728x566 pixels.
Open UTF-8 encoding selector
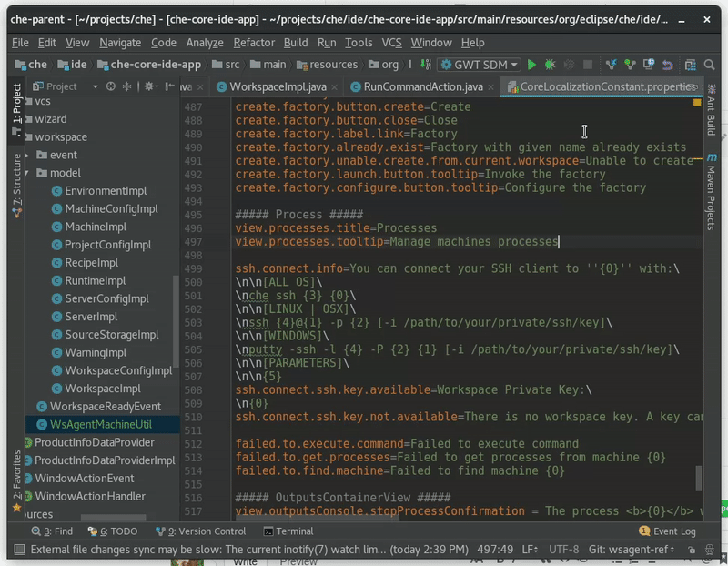[563, 550]
